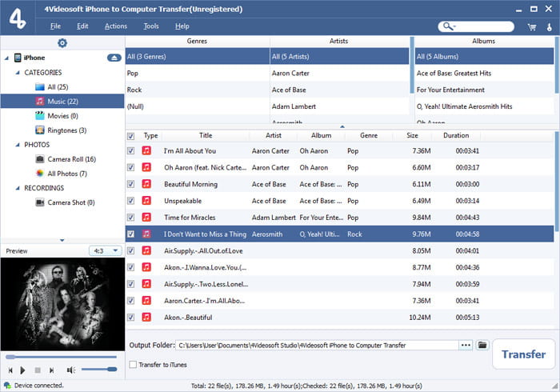The height and width of the screenshot is (392, 560).
Task: Click the All (25) category icon
Action: point(40,86)
